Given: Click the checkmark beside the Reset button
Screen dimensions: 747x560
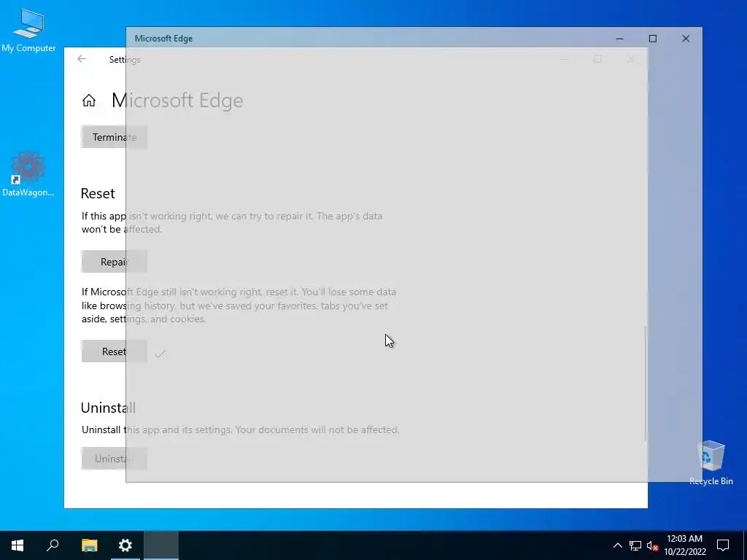Looking at the screenshot, I should [x=160, y=354].
